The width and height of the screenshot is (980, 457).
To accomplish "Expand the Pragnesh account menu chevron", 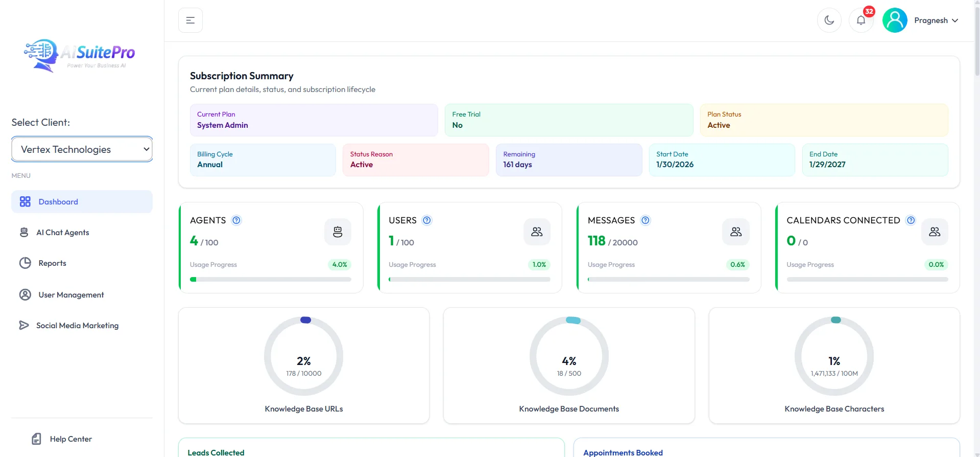I will (x=955, y=20).
